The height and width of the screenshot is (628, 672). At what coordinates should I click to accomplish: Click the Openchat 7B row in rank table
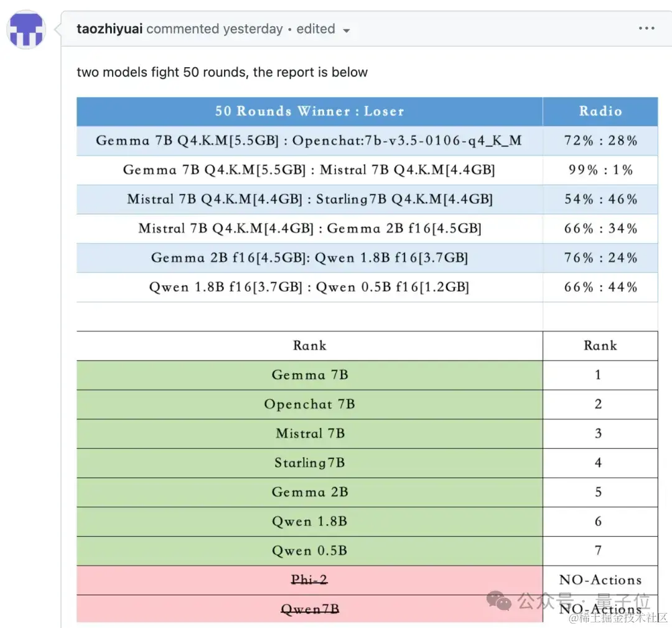pyautogui.click(x=309, y=404)
